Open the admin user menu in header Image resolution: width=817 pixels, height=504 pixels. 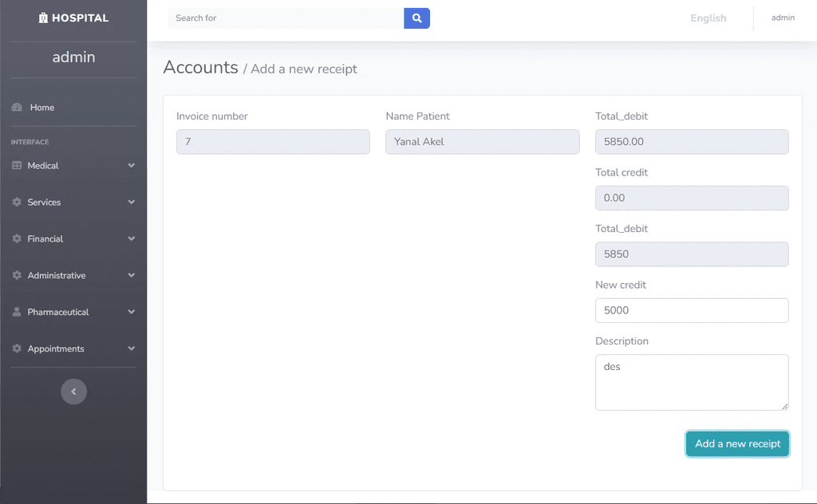783,18
